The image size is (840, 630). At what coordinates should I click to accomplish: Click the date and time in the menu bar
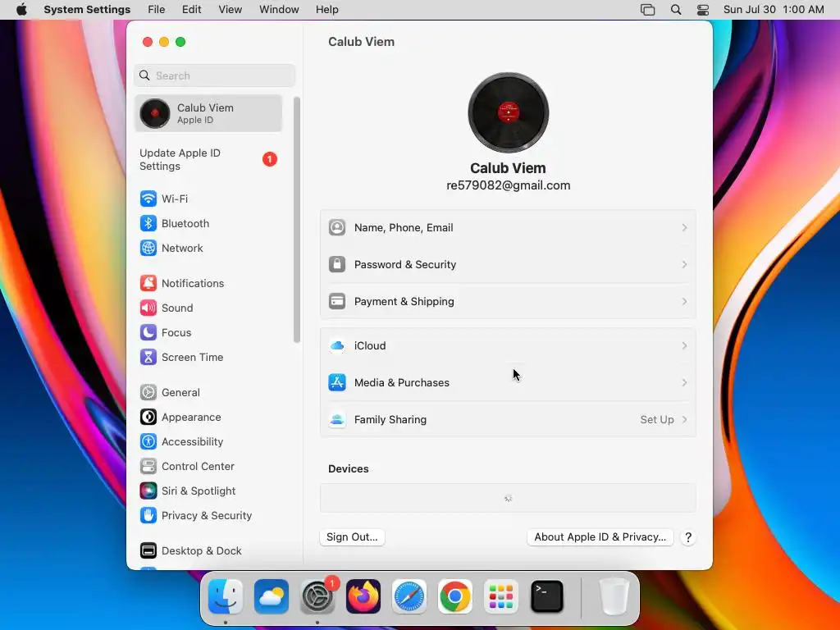coord(774,10)
